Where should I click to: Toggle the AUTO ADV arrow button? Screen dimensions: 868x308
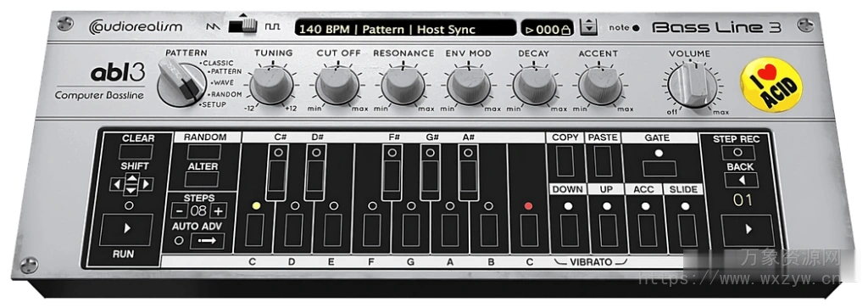(207, 241)
